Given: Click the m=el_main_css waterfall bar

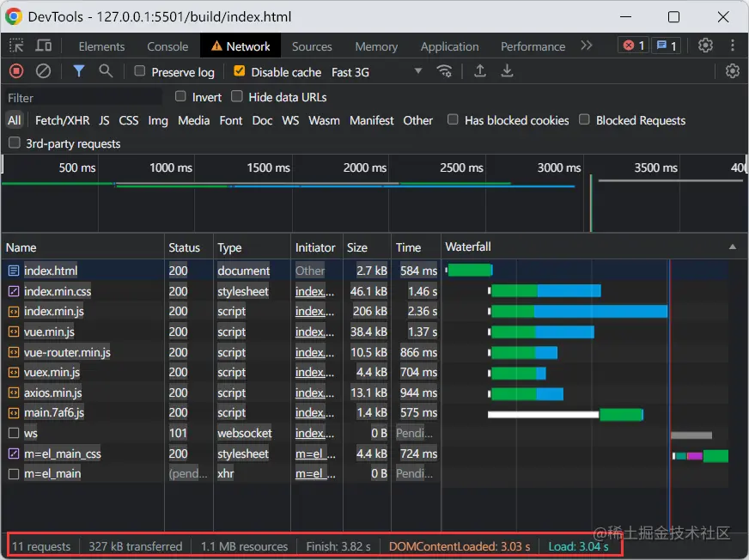Looking at the screenshot, I should click(701, 456).
